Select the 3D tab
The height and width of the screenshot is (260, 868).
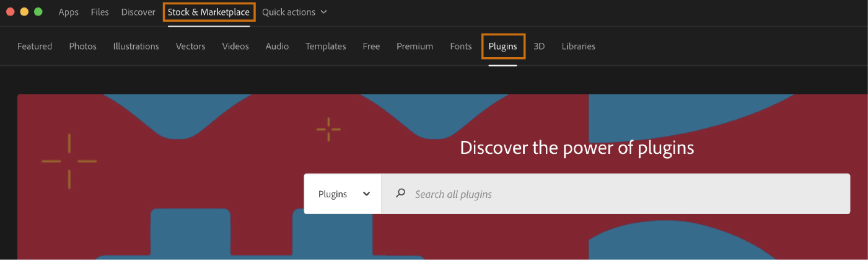pos(539,47)
